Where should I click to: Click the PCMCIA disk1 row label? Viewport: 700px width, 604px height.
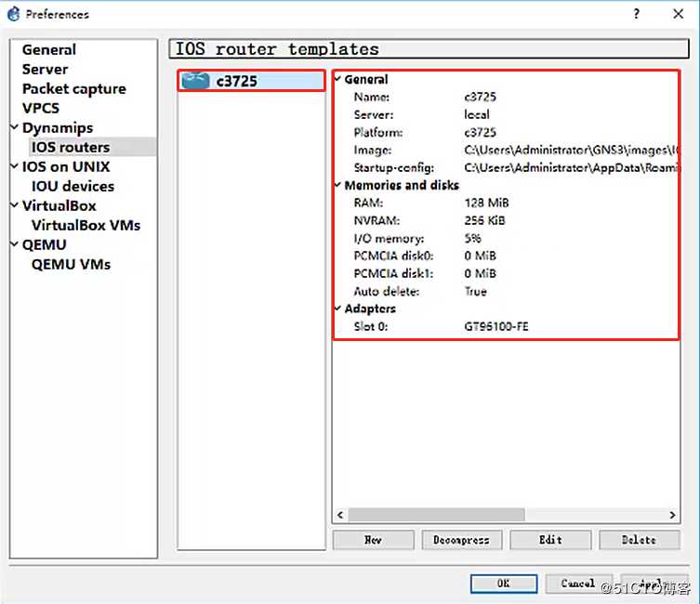[x=393, y=273]
